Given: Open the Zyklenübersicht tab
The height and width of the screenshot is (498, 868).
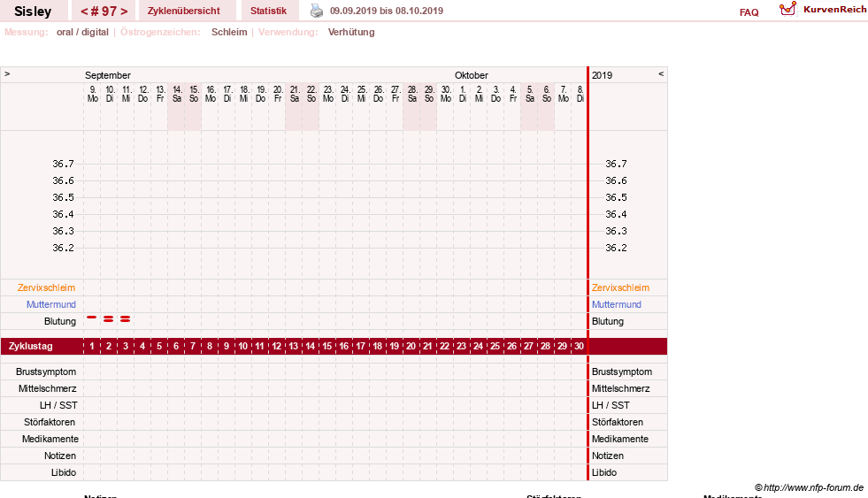Looking at the screenshot, I should 184,11.
